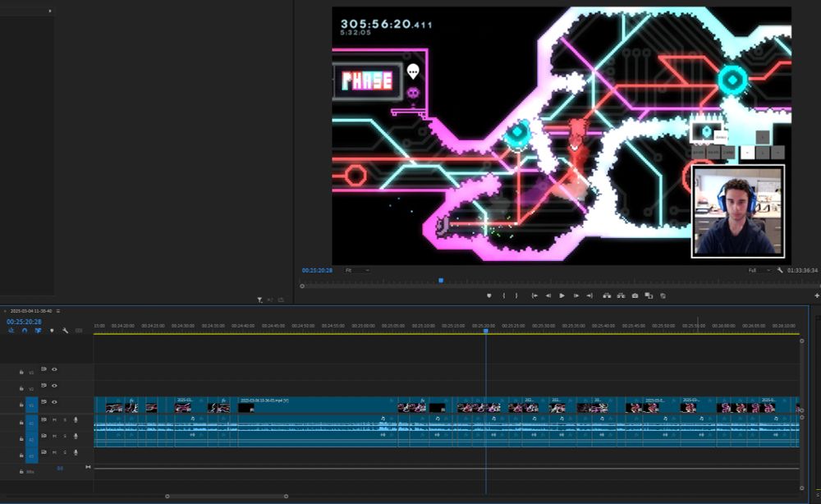Image resolution: width=821 pixels, height=504 pixels.
Task: Solo audio track A2
Action: (x=66, y=436)
